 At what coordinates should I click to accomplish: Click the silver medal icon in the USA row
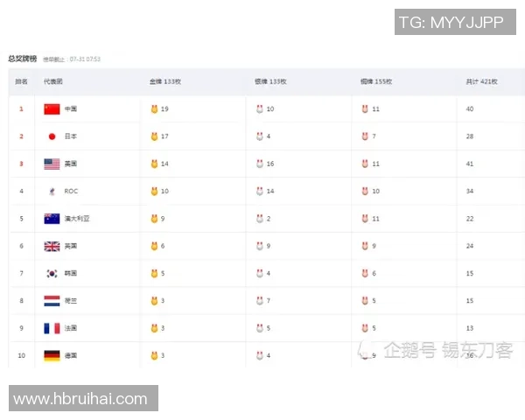pos(260,164)
